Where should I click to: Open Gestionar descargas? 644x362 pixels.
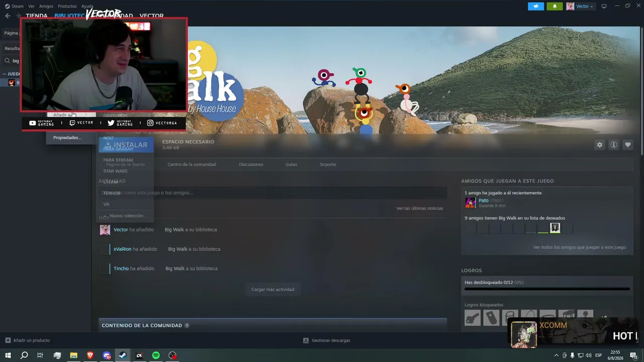(x=327, y=340)
